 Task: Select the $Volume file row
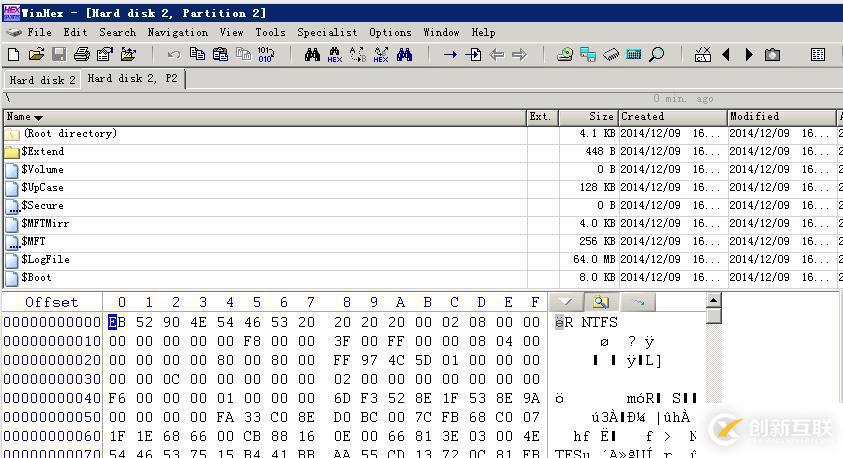click(422, 170)
